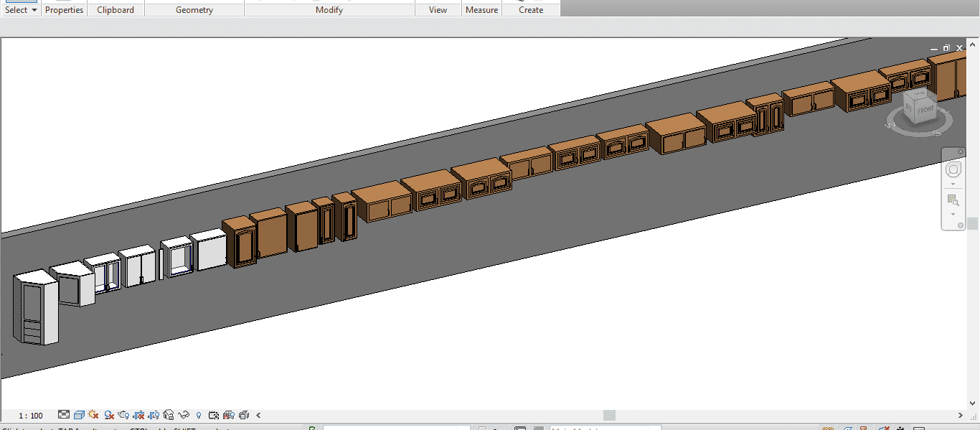Click the Measure panel label
The image size is (980, 430).
[x=481, y=10]
